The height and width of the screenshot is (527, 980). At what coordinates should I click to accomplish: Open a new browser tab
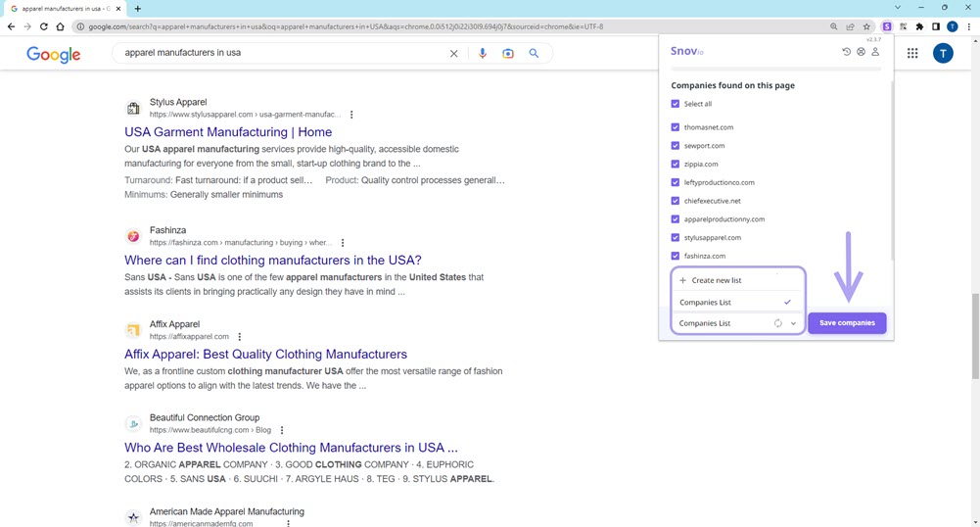point(137,9)
